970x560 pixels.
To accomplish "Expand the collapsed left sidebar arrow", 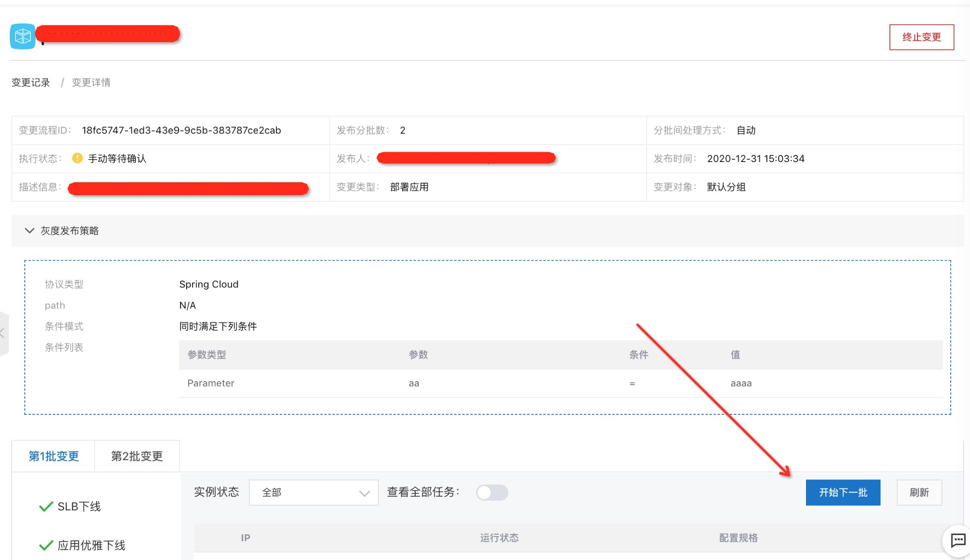I will [x=3, y=333].
